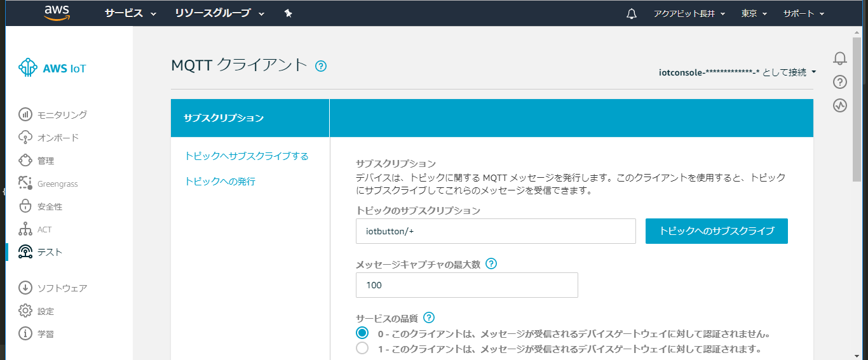Click the AWS logo in header

pos(57,13)
